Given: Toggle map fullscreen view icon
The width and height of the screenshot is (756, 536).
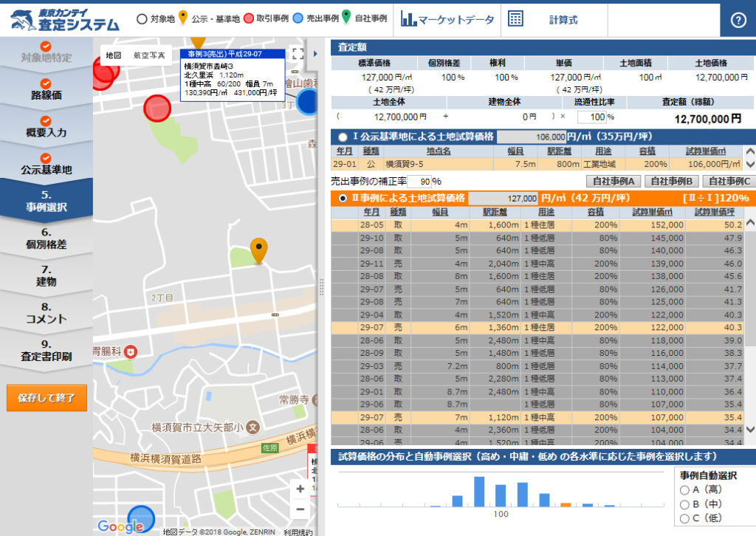Looking at the screenshot, I should coord(298,53).
